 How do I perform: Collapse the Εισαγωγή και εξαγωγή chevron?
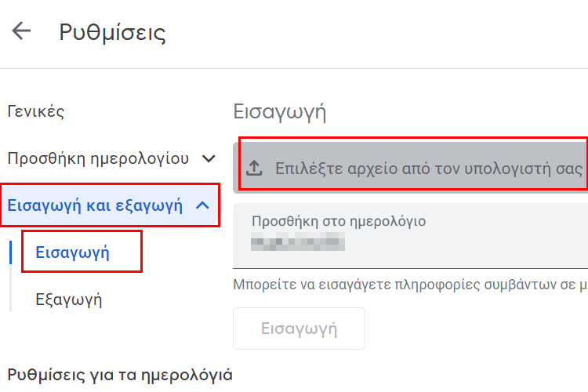(203, 205)
